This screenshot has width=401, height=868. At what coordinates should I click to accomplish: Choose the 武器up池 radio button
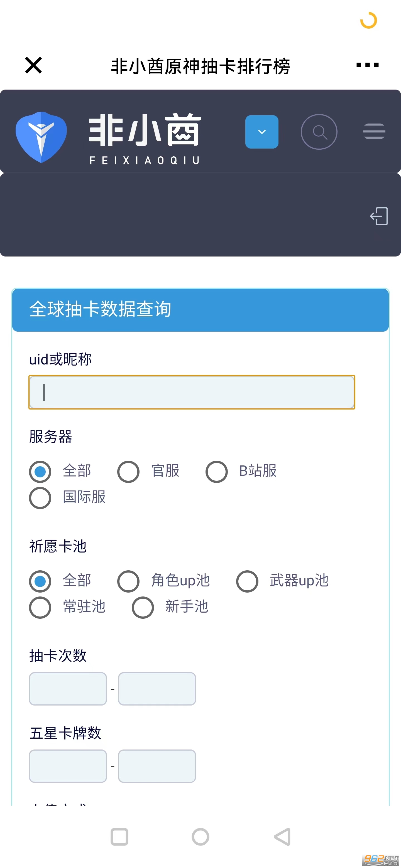click(247, 581)
